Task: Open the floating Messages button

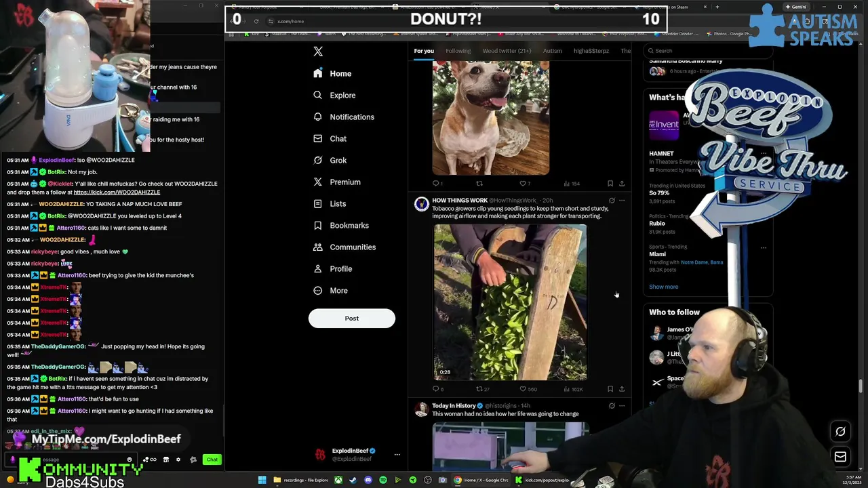Action: tap(840, 457)
